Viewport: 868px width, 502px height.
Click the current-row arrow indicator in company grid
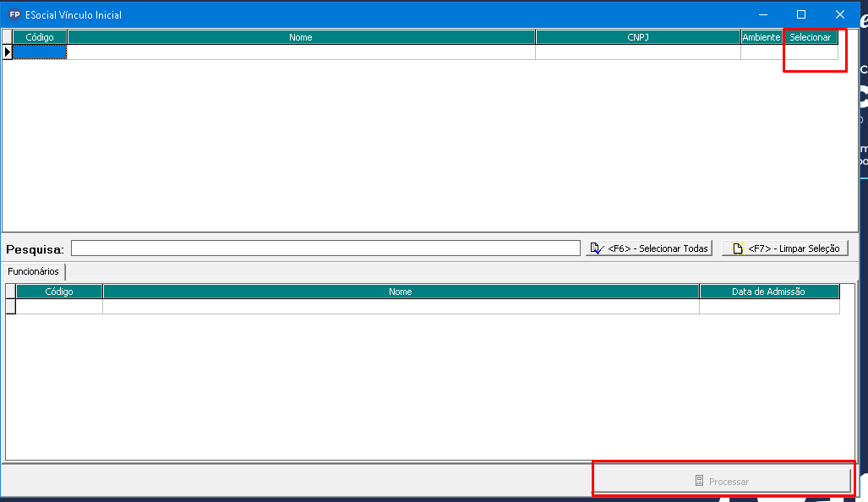click(x=8, y=52)
